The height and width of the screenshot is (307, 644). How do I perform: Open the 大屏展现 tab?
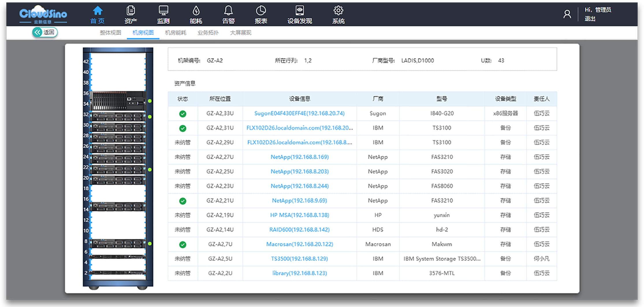tap(241, 33)
